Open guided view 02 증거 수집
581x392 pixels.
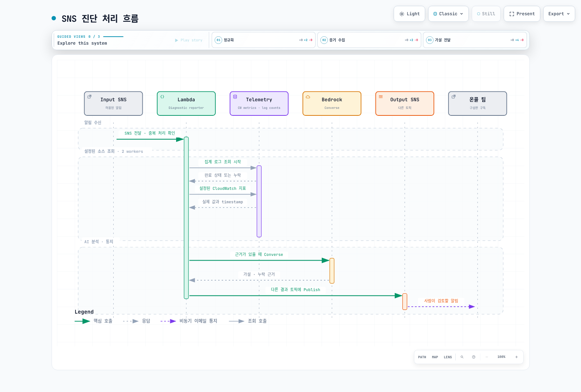tap(369, 40)
